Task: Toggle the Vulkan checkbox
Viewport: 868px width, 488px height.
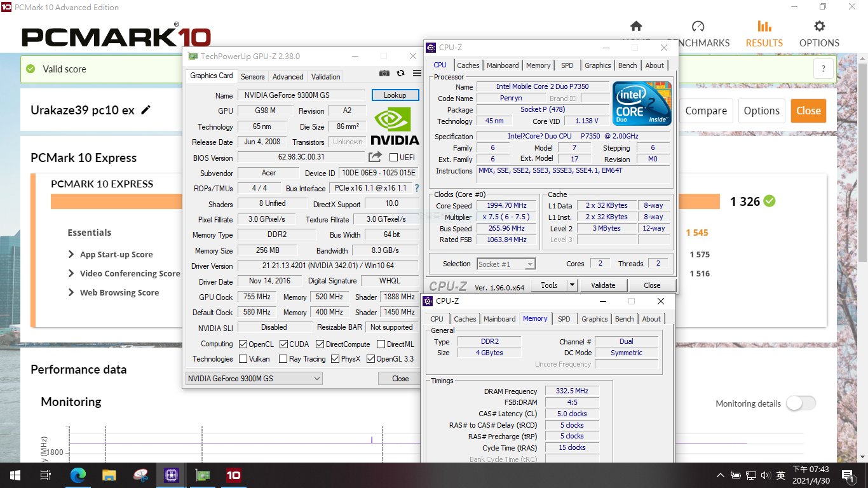Action: (243, 359)
